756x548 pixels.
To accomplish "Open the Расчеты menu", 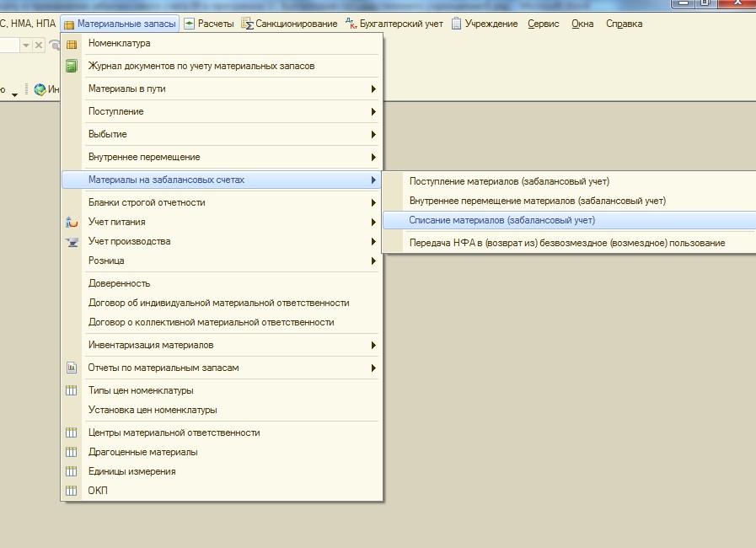I will click(x=209, y=24).
